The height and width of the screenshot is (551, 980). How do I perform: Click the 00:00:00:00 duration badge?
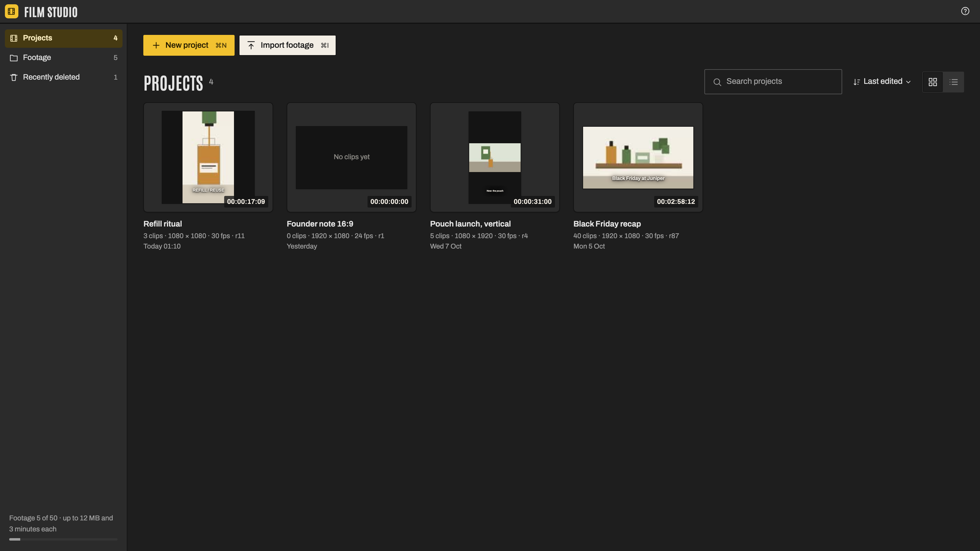389,201
